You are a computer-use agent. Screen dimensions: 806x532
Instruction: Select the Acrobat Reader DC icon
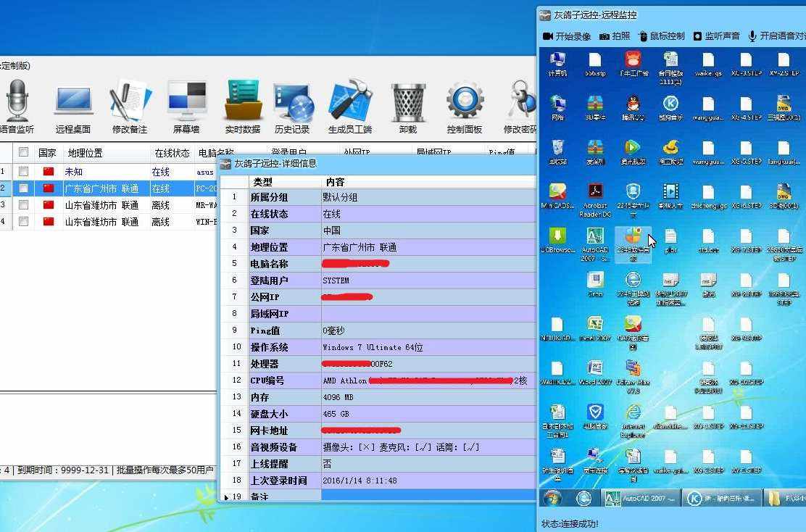595,201
